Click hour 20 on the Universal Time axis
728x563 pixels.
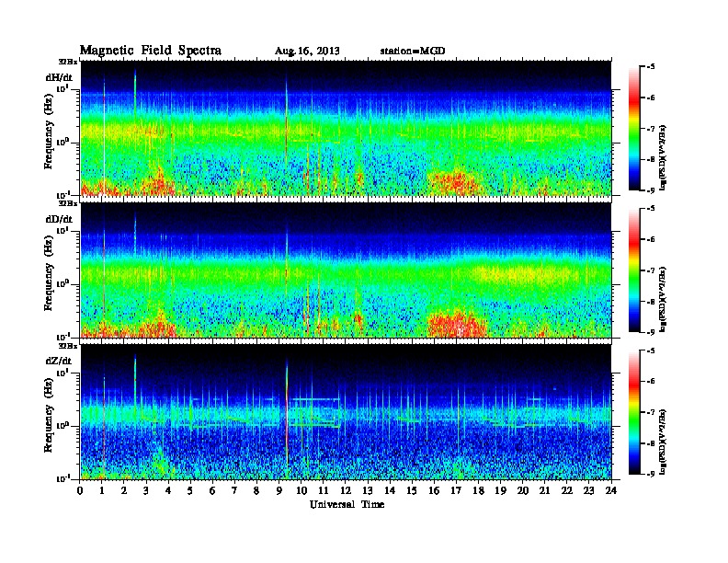[522, 491]
